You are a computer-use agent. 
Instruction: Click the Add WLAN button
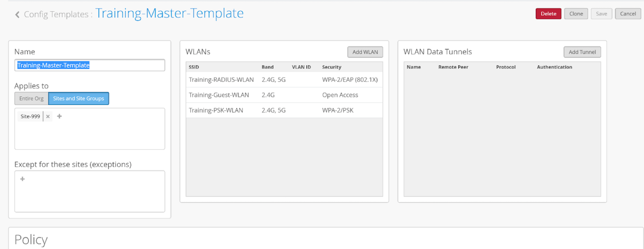365,52
